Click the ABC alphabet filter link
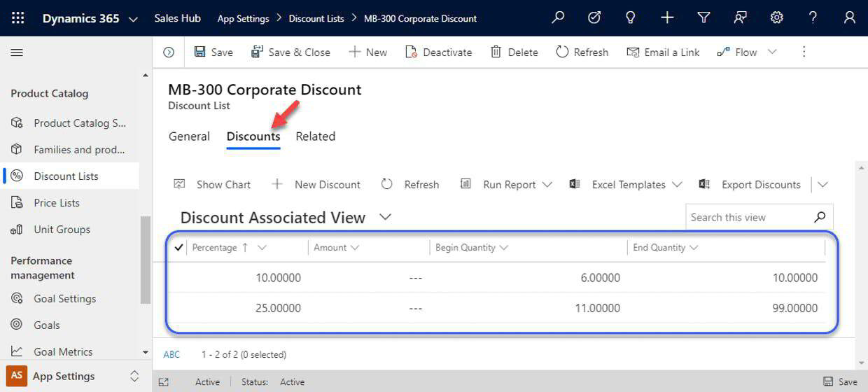 pyautogui.click(x=171, y=355)
